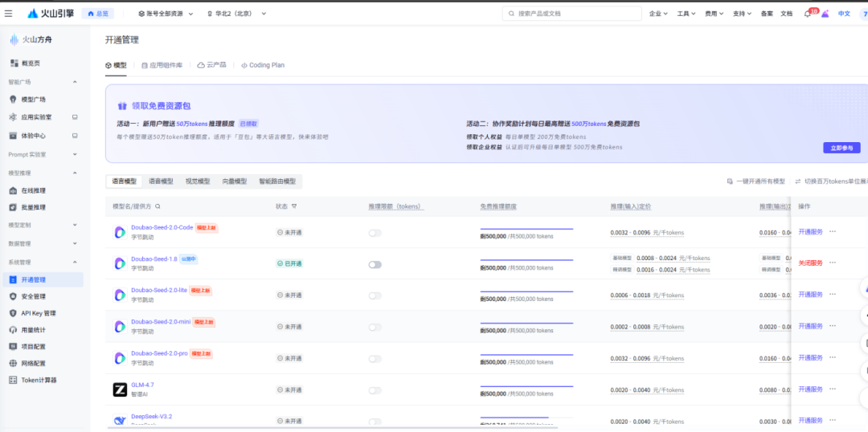Open the 工具 dropdown menu
The image size is (868, 432).
pyautogui.click(x=686, y=14)
